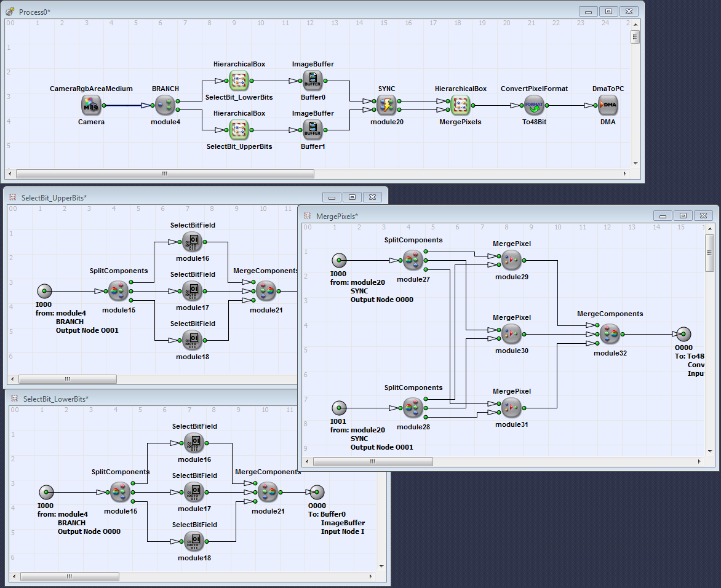
Task: Click the SYNC module20 icon
Action: pos(386,105)
